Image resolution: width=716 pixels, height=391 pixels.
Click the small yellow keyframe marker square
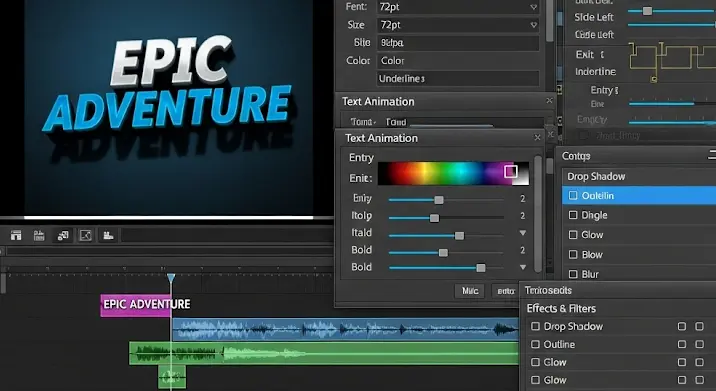654,79
